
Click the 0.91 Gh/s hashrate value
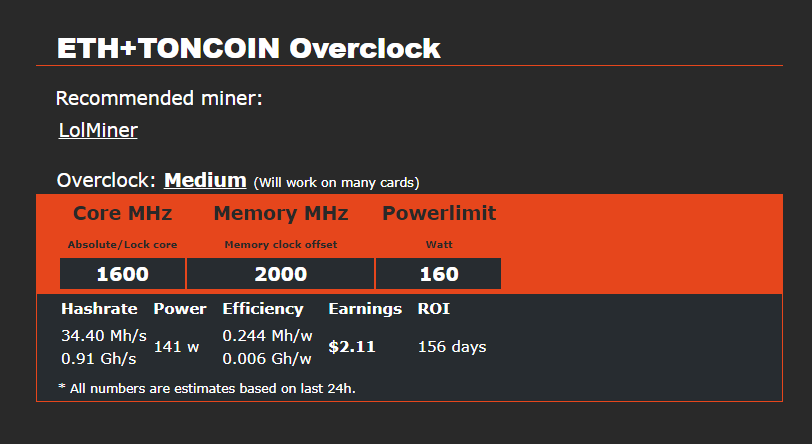(x=99, y=359)
